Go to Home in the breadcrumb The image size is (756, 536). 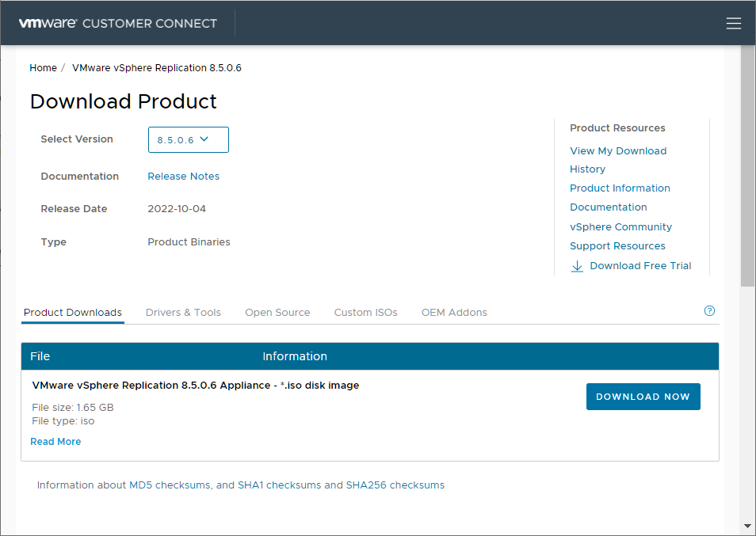[x=43, y=68]
